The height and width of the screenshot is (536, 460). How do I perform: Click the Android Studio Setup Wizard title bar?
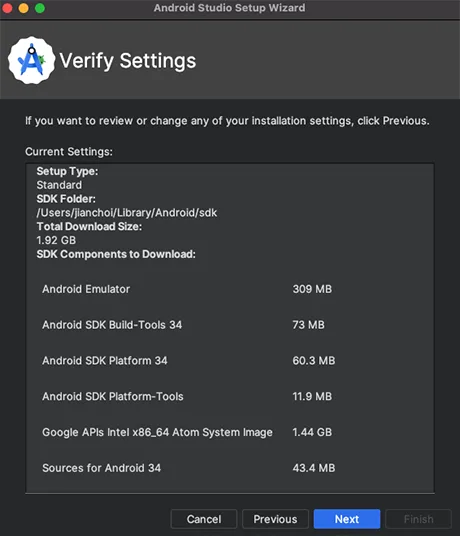[x=229, y=8]
